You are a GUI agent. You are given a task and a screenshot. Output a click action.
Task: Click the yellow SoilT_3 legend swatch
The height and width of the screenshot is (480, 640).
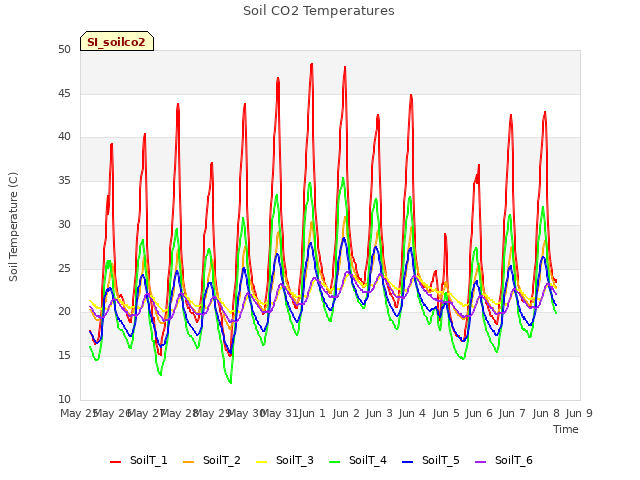point(262,462)
